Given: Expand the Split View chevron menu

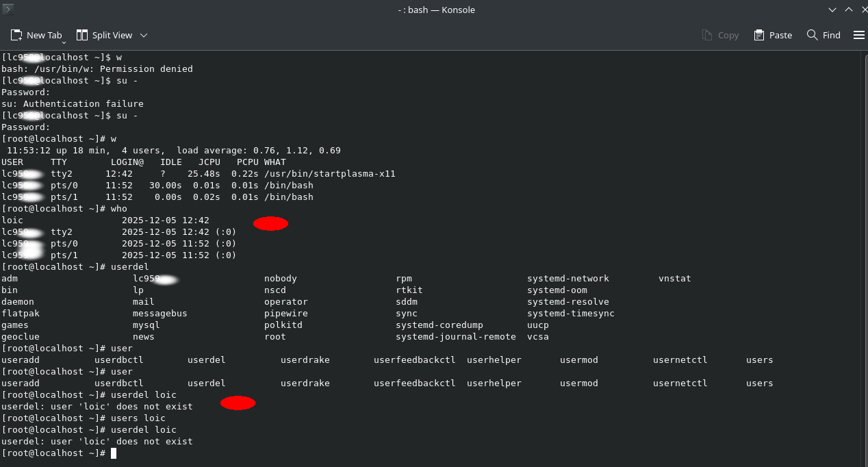Looking at the screenshot, I should tap(144, 35).
